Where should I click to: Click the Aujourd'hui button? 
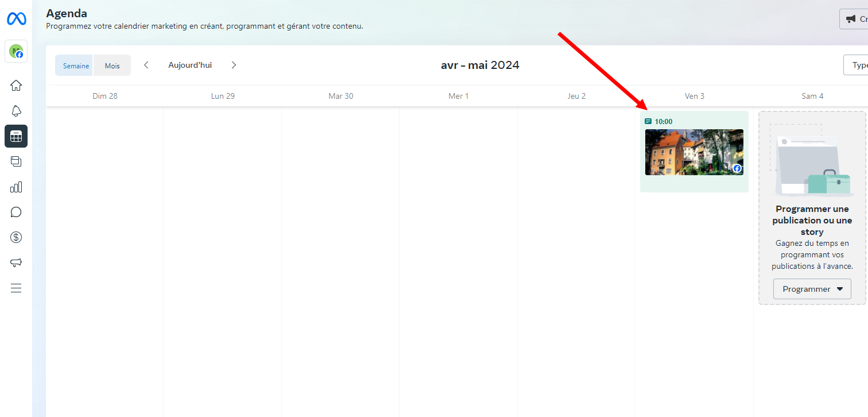click(190, 65)
